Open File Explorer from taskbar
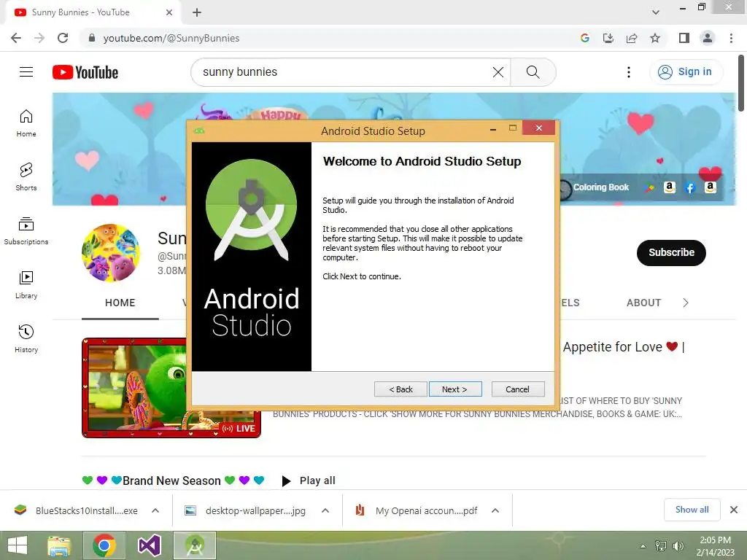This screenshot has width=747, height=560. 60,545
